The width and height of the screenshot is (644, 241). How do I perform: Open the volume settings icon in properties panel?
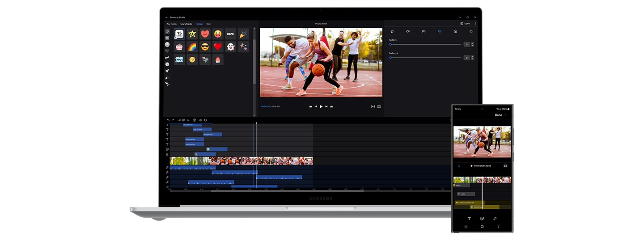[x=407, y=31]
